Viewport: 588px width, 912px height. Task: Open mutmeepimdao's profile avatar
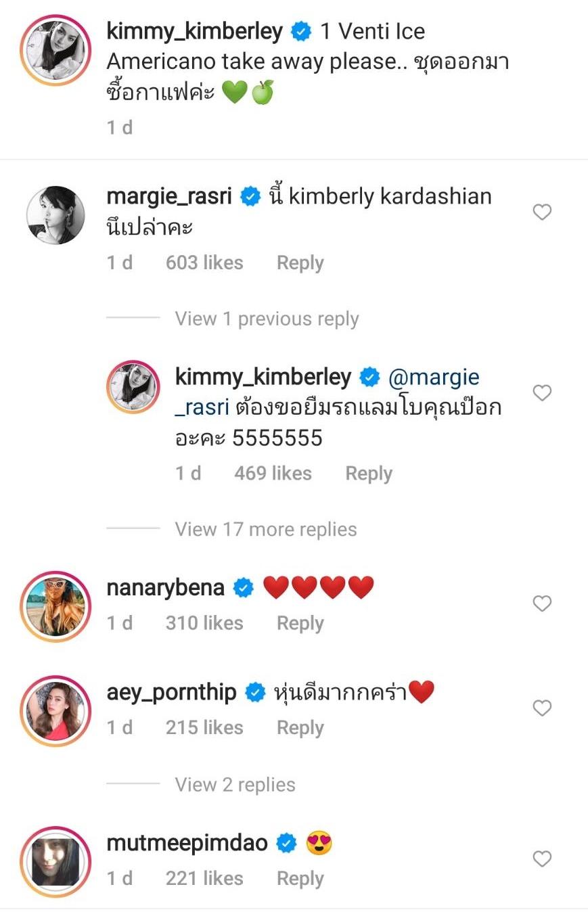coord(55,861)
